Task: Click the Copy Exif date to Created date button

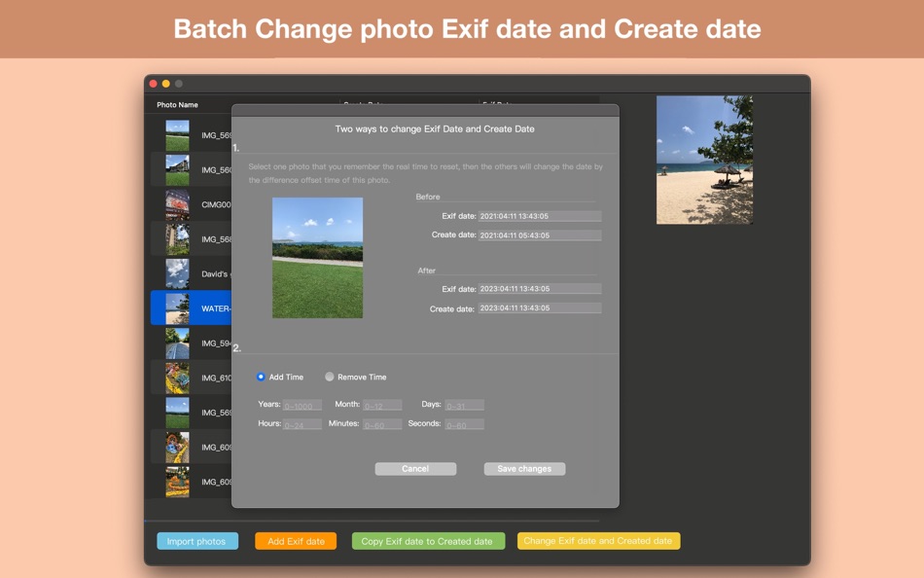Action: 428,540
